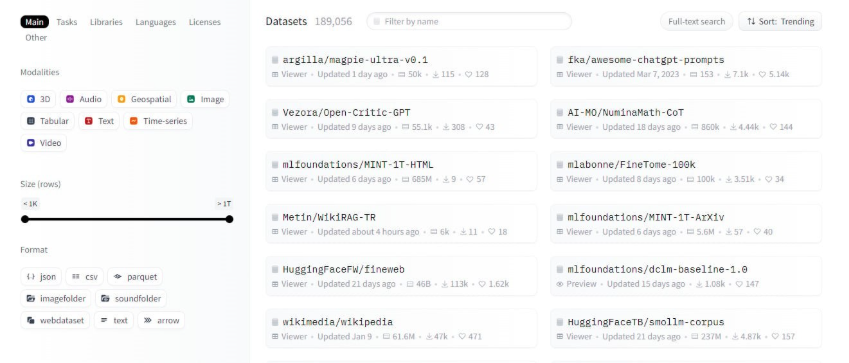Click the maximum size slider handle
This screenshot has height=363, width=849.
click(x=230, y=219)
